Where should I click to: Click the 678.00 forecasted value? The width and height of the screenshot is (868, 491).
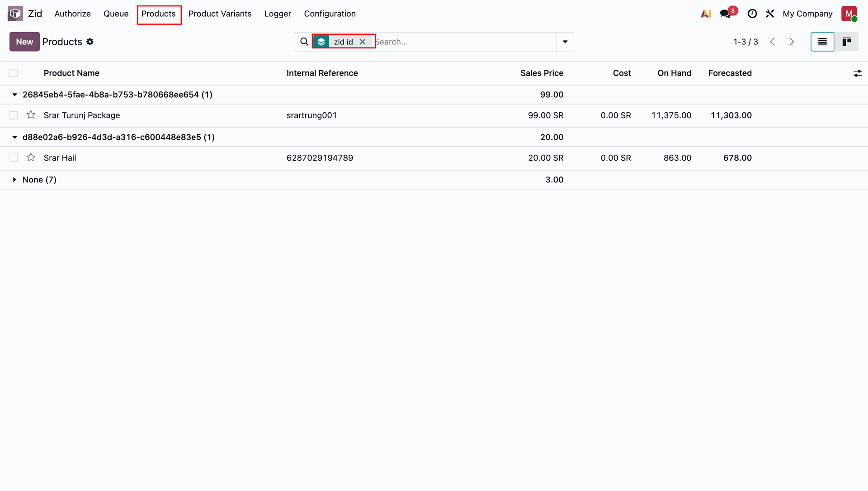(x=737, y=158)
